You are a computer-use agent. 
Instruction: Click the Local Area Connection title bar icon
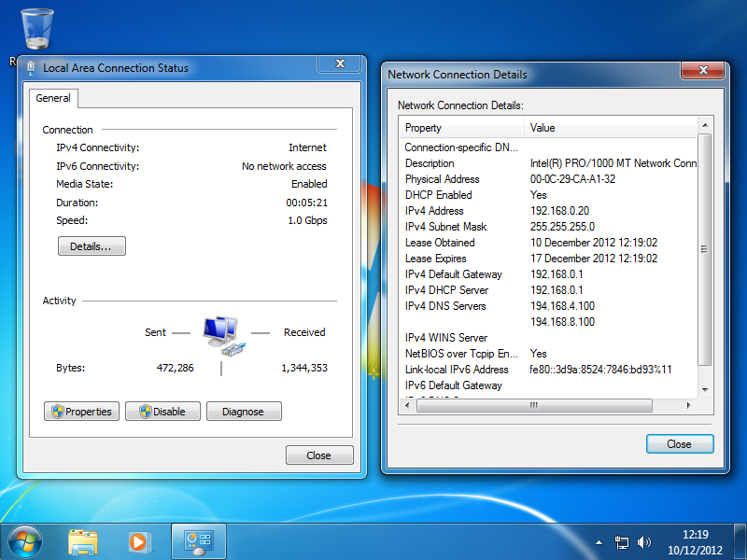tap(32, 67)
